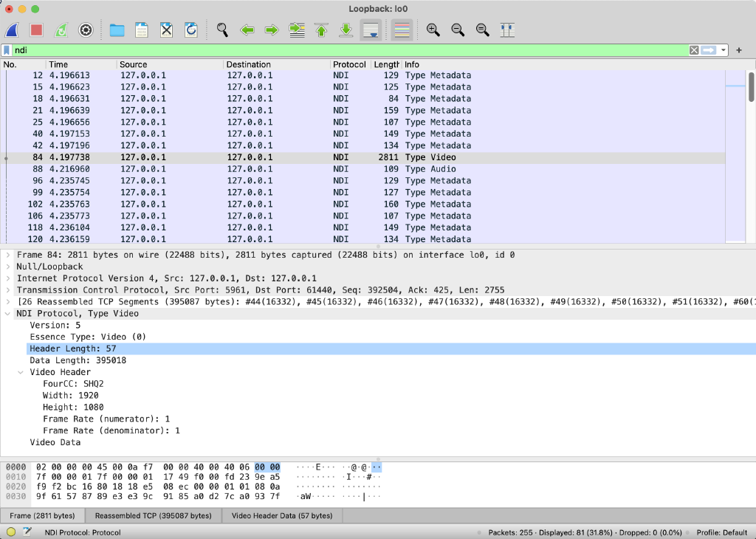Close the current capture file

click(165, 30)
